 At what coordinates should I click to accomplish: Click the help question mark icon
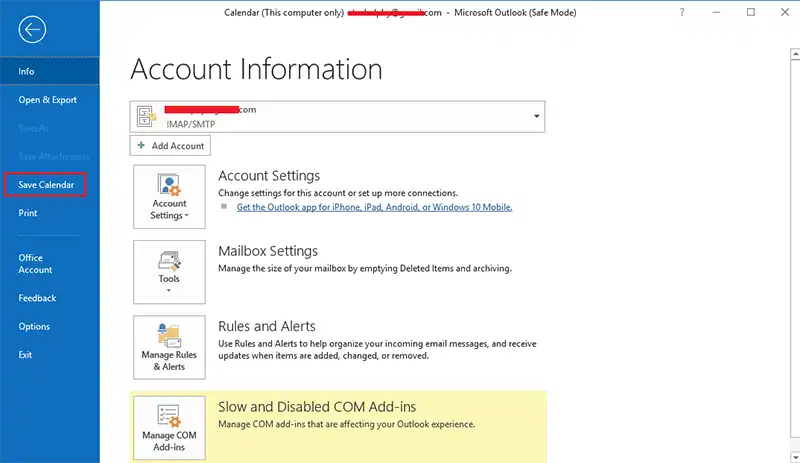[682, 12]
